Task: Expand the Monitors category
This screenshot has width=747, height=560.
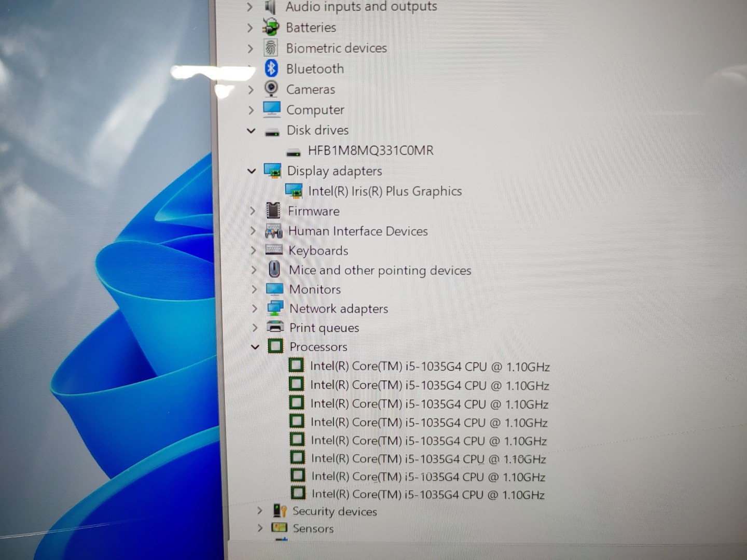Action: [x=254, y=289]
